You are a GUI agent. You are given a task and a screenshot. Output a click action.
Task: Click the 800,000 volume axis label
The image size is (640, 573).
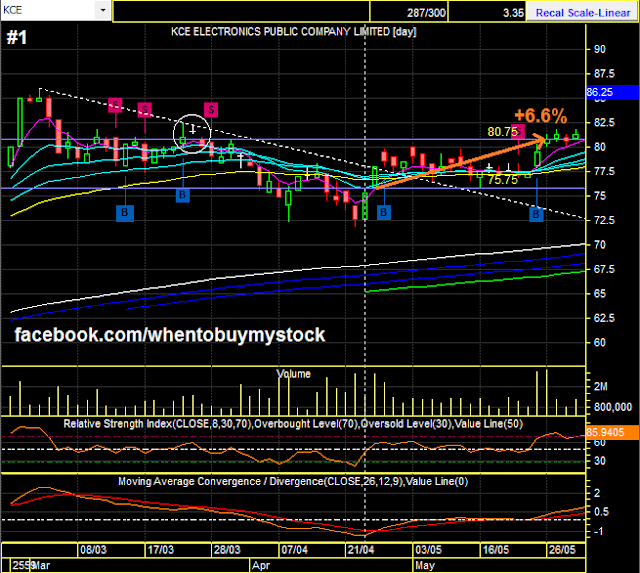pyautogui.click(x=613, y=407)
